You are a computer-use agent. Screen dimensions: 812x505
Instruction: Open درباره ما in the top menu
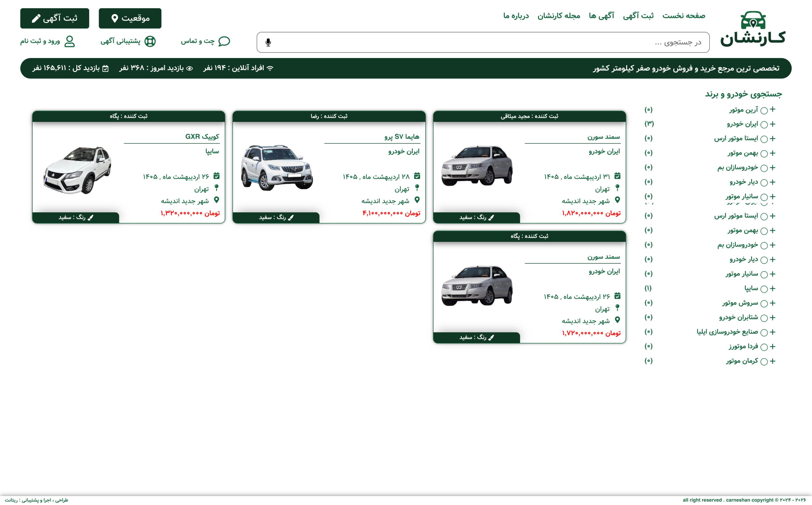[516, 16]
